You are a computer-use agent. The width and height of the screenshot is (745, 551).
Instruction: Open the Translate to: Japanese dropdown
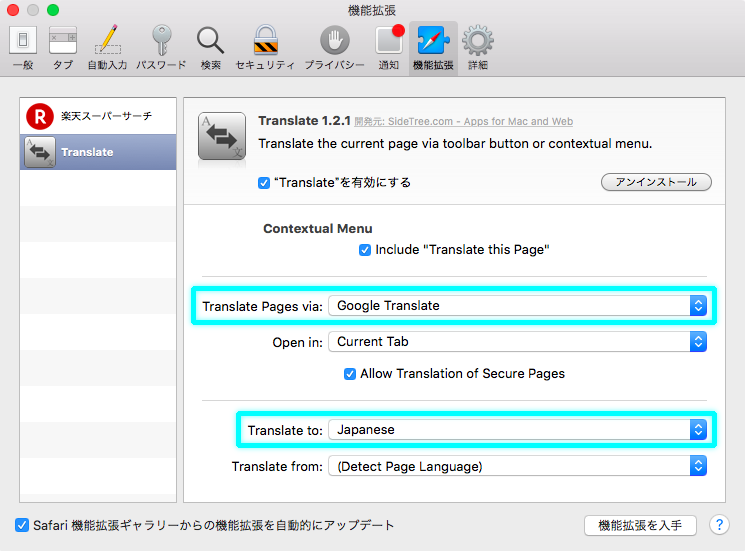[x=517, y=430]
